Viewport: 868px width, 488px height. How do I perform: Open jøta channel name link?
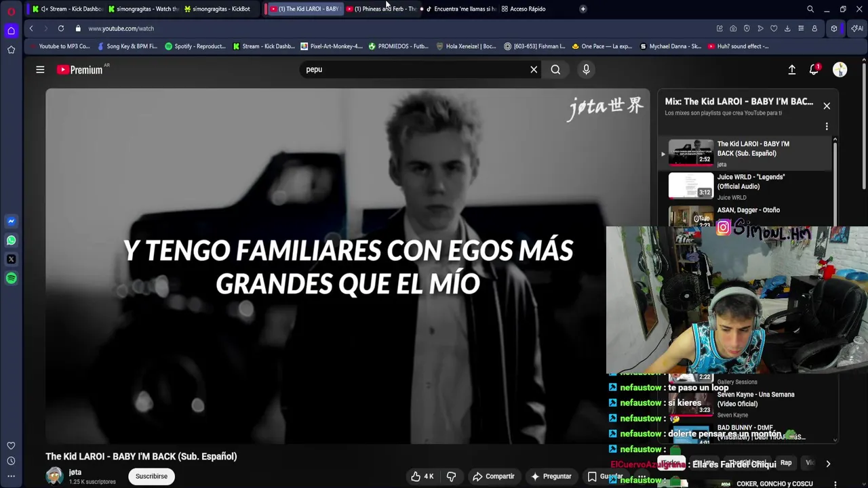coord(75,472)
